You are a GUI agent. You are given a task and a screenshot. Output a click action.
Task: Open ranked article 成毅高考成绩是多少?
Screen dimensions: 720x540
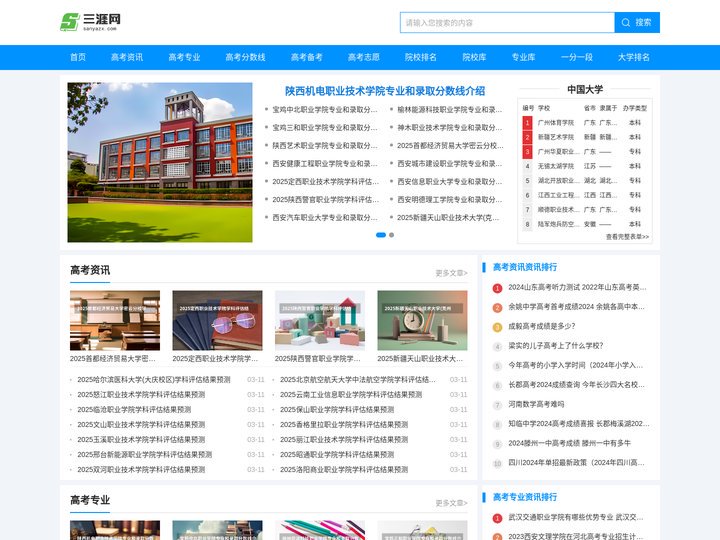pos(541,326)
